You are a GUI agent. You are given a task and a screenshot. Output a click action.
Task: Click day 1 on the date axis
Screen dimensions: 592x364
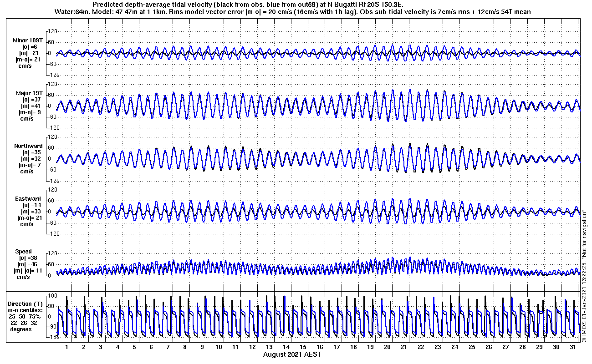66,347
